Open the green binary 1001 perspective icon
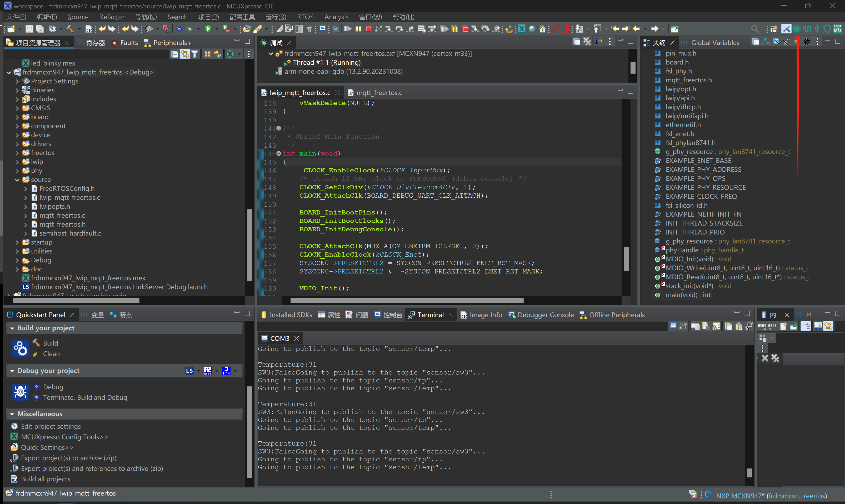 pos(838,29)
